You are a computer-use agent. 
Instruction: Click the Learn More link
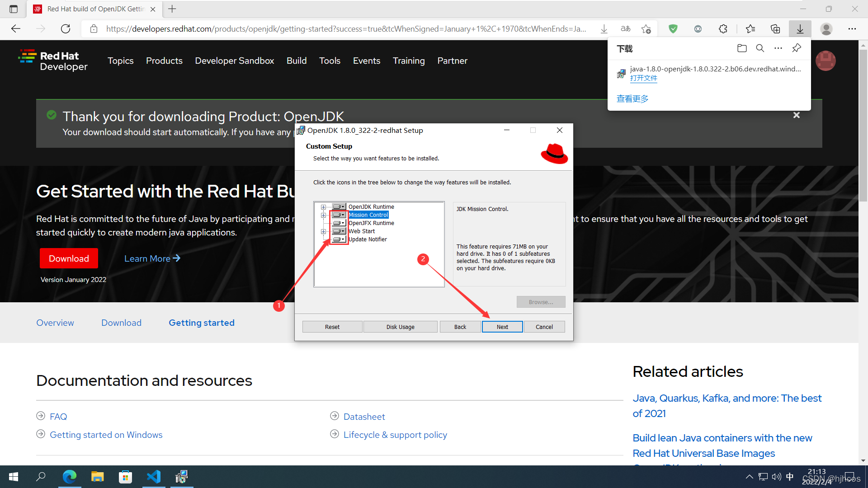[x=152, y=258]
